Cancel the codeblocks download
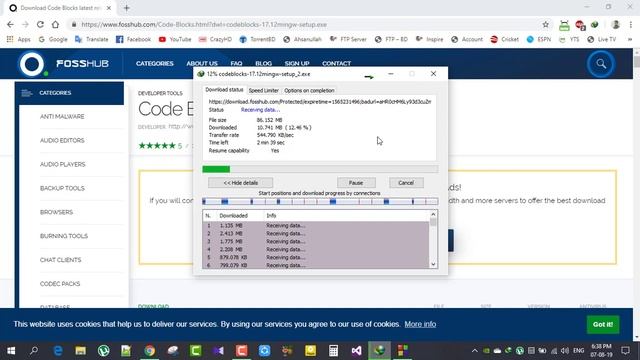Viewport: 640px width, 360px height. coord(406,183)
